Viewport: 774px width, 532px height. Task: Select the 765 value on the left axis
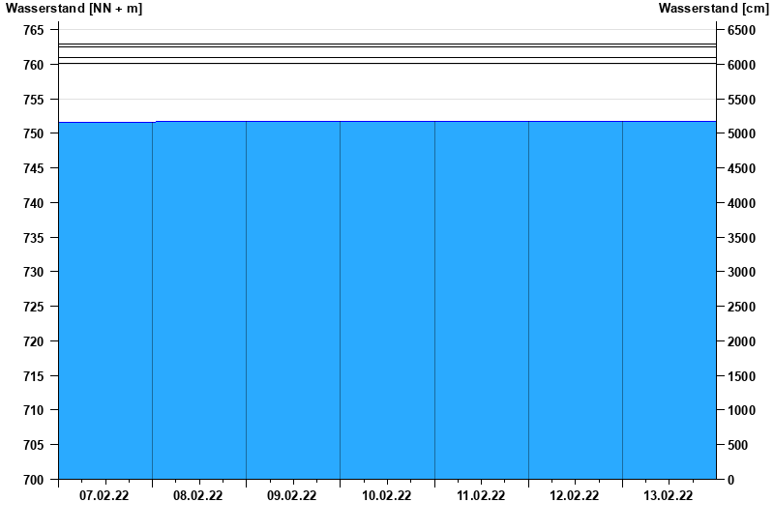(33, 30)
